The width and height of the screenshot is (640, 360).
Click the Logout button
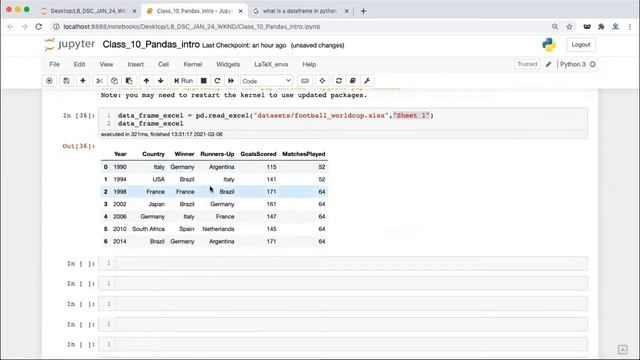pos(581,44)
